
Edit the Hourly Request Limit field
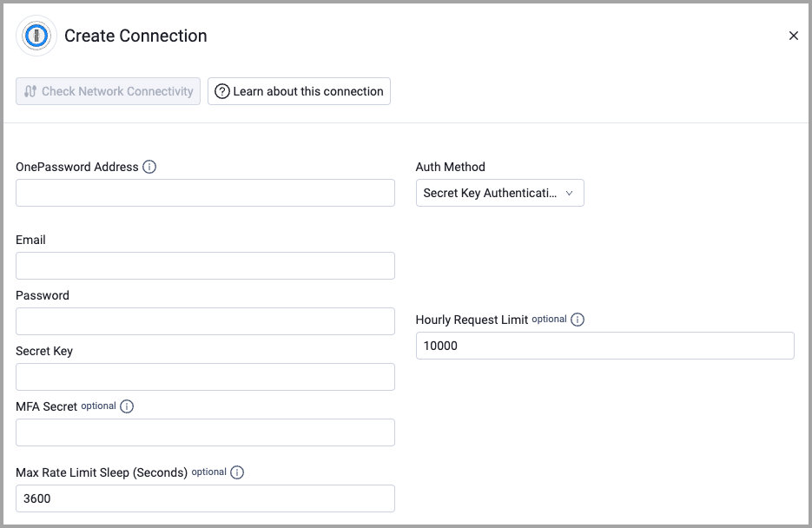click(x=604, y=346)
